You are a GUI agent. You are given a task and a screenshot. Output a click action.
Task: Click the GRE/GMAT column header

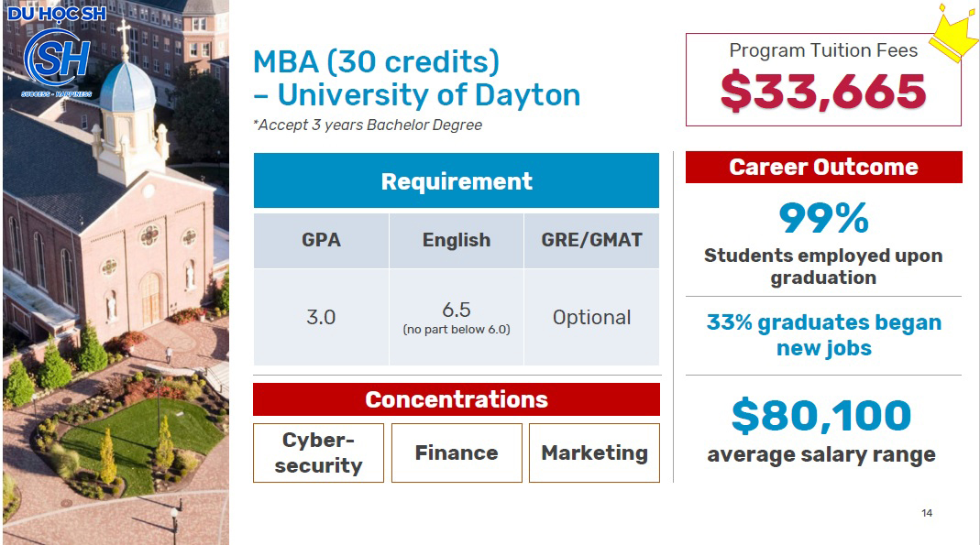click(591, 240)
